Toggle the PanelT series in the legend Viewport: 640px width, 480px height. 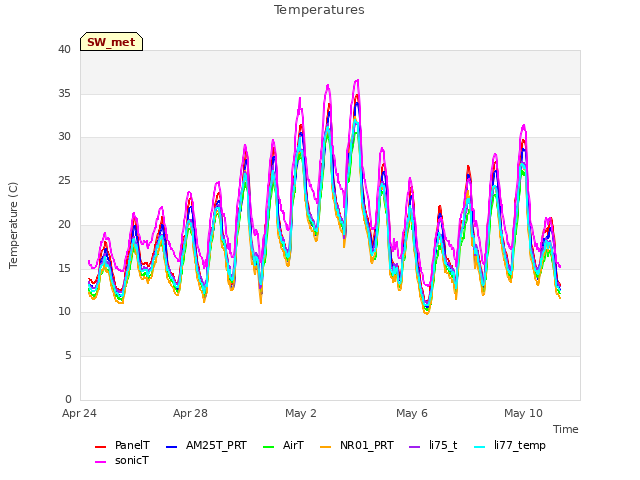[122, 445]
